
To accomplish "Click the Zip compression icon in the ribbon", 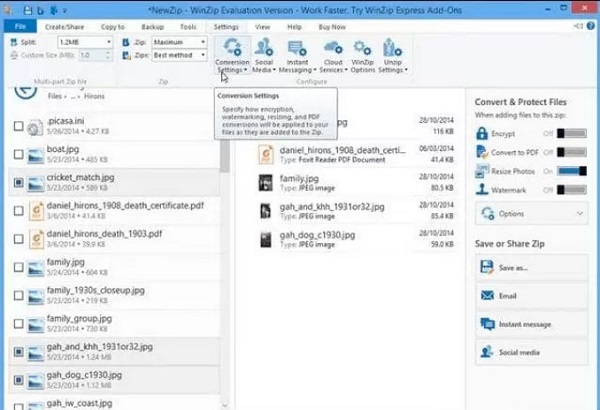I will click(x=126, y=42).
